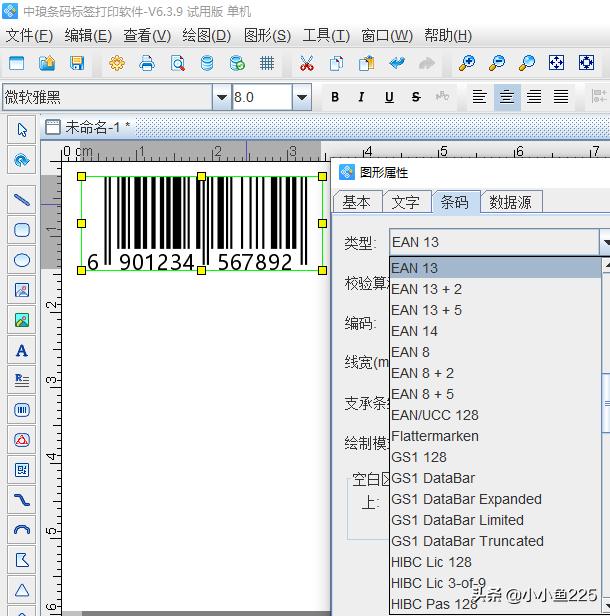Screen dimensions: 610x616
Task: Select the arc drawing tool
Action: coord(22,530)
